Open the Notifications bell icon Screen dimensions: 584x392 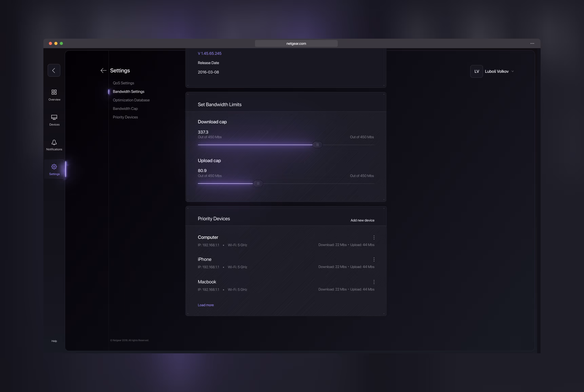(x=54, y=142)
